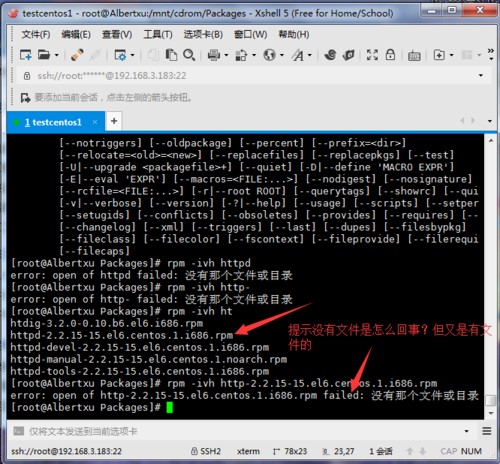
Task: Click the globe Encoding icon
Action: point(269,55)
